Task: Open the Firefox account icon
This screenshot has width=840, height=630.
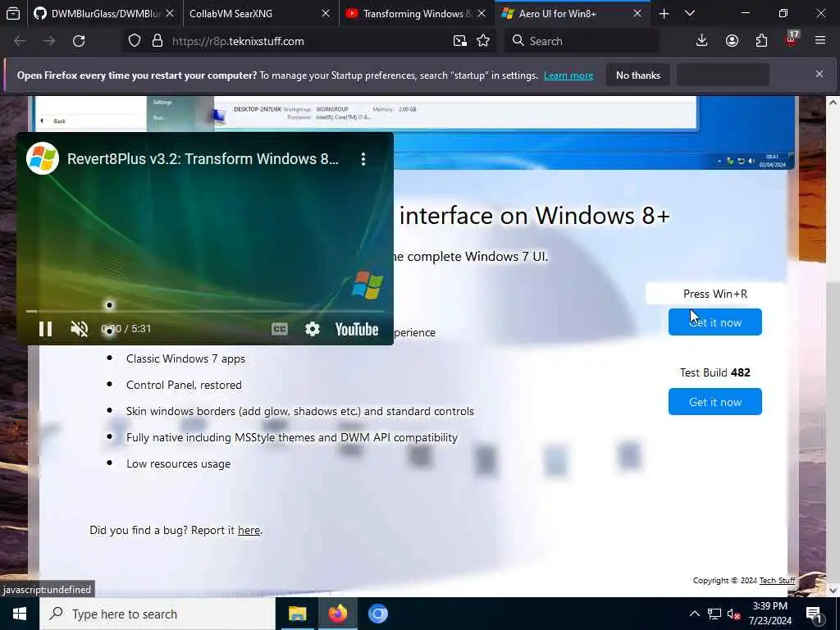Action: pyautogui.click(x=732, y=41)
